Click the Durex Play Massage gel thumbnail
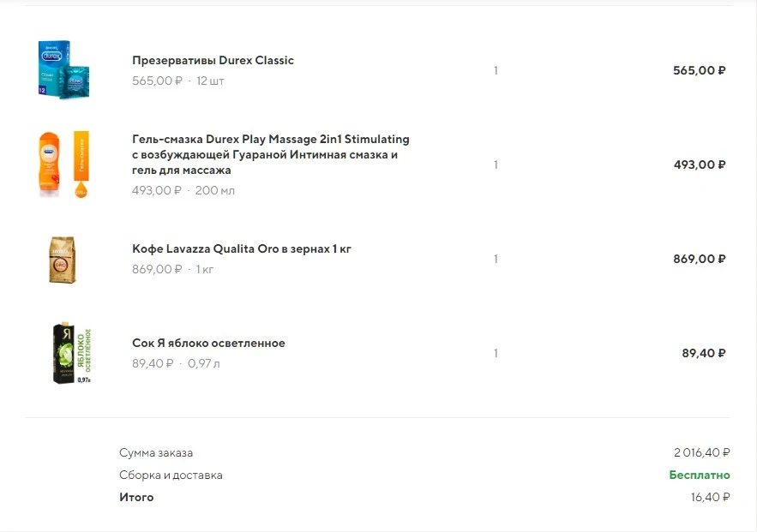This screenshot has height=532, width=757. (x=63, y=164)
